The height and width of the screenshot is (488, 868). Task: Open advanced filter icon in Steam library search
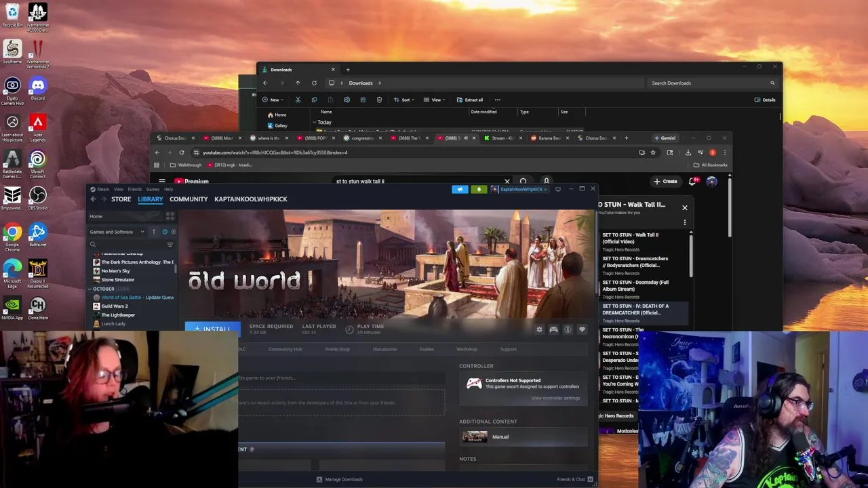pyautogui.click(x=170, y=245)
